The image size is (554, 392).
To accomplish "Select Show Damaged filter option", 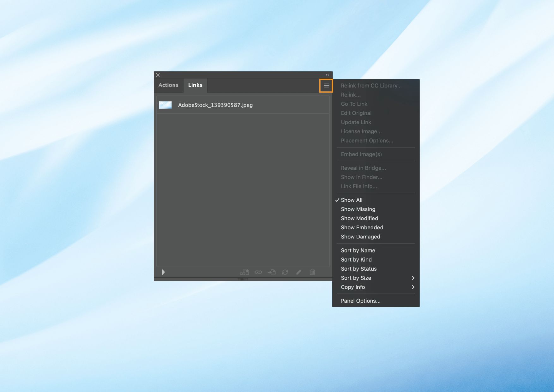I will [x=376, y=237].
